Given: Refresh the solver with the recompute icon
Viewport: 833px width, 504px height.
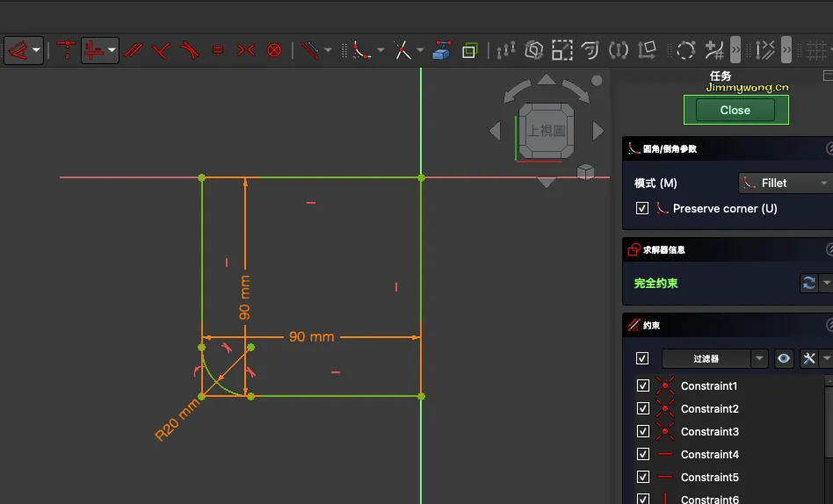Looking at the screenshot, I should click(x=808, y=283).
